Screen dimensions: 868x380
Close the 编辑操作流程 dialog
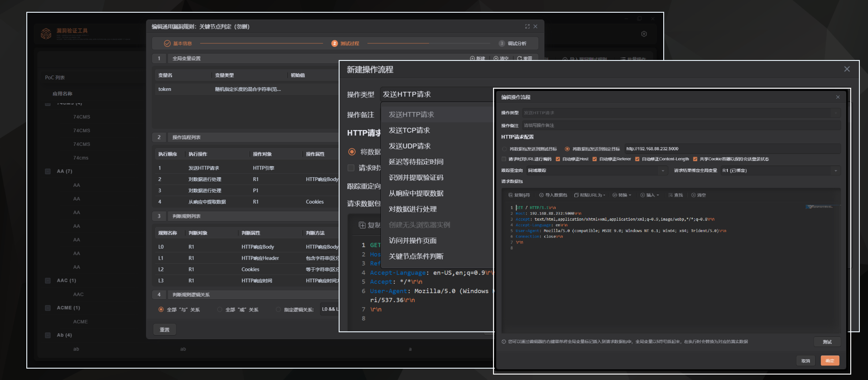point(838,97)
